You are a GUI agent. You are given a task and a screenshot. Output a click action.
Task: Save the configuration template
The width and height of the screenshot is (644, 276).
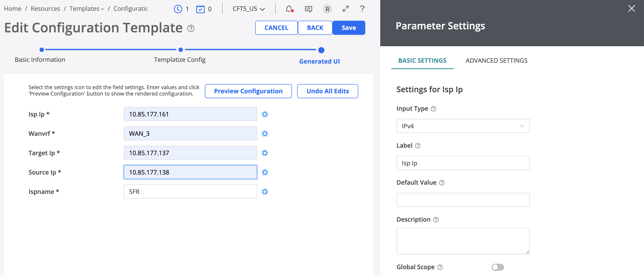349,28
